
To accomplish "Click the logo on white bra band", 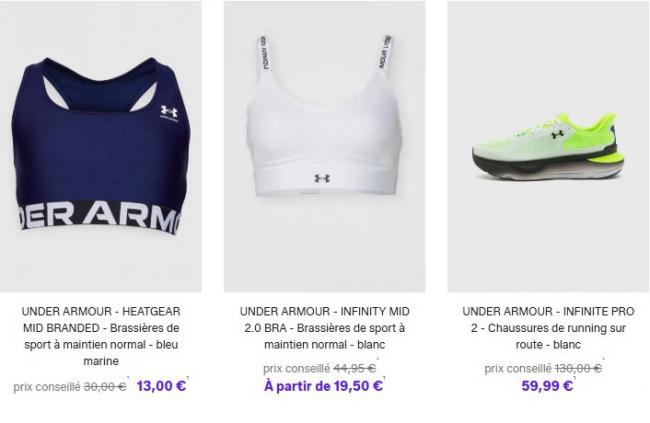I will [x=322, y=178].
